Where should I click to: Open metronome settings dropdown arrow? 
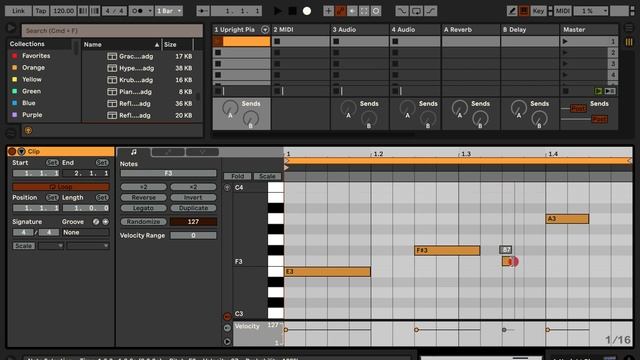(x=150, y=11)
